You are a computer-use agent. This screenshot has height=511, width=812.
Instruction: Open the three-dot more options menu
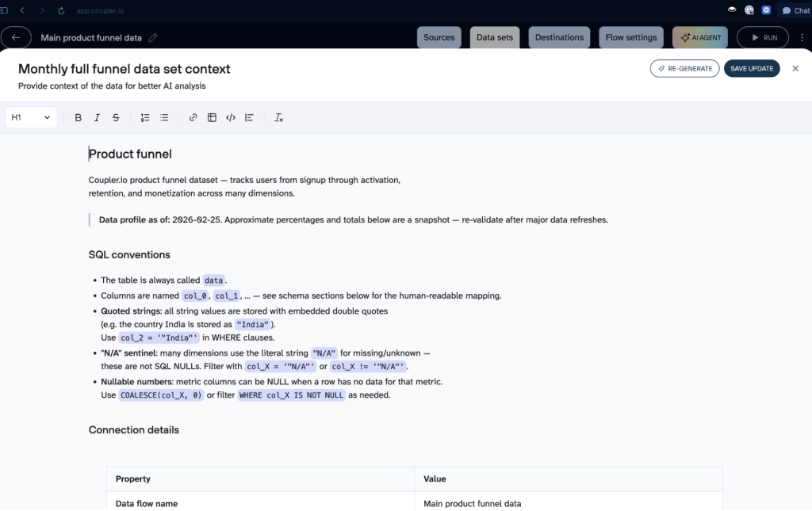[x=802, y=37]
